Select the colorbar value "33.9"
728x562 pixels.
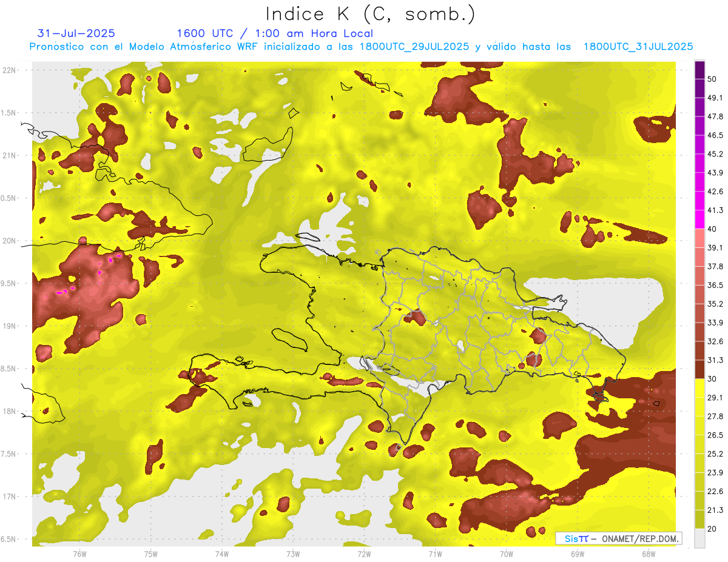coord(715,323)
